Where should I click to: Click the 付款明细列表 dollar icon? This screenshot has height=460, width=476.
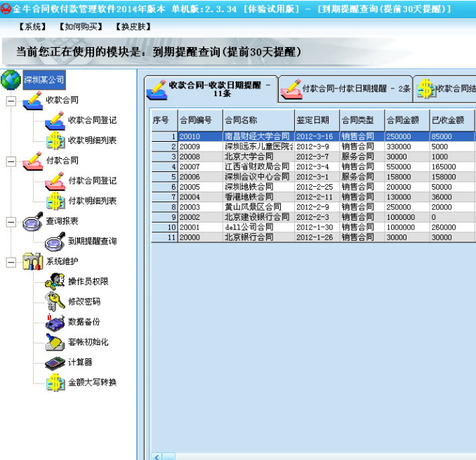click(55, 201)
